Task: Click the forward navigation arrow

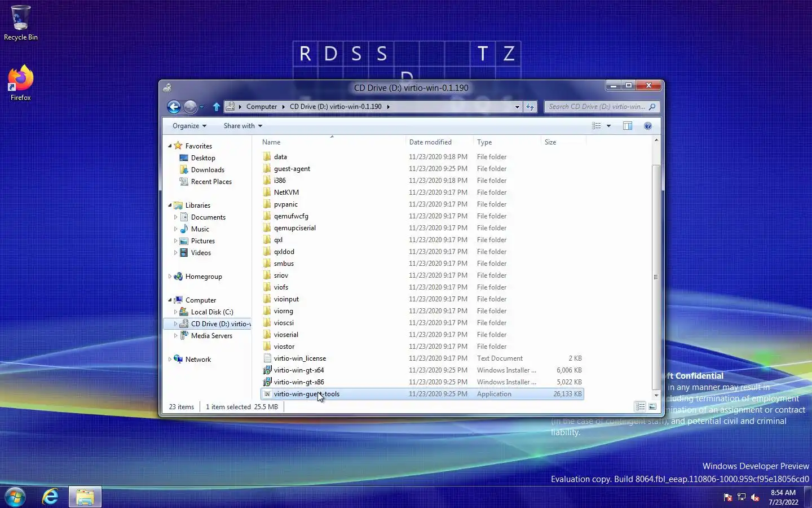Action: coord(190,107)
